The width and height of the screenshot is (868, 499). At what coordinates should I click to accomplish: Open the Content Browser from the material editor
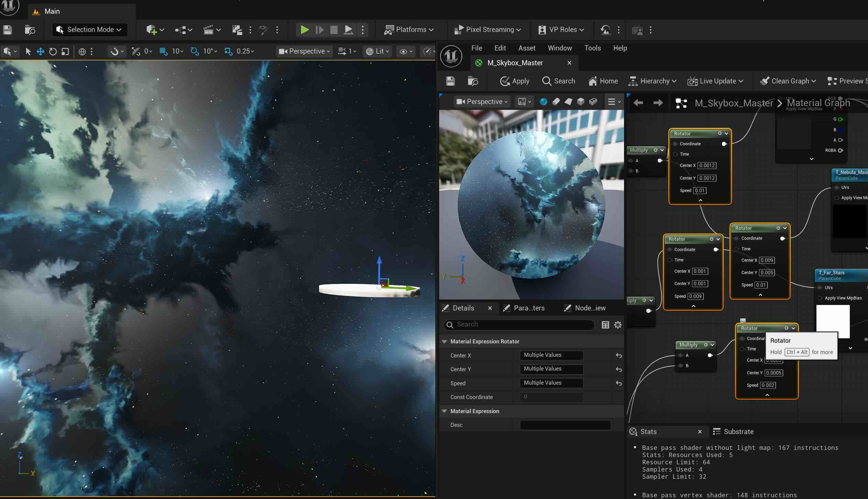pos(473,81)
